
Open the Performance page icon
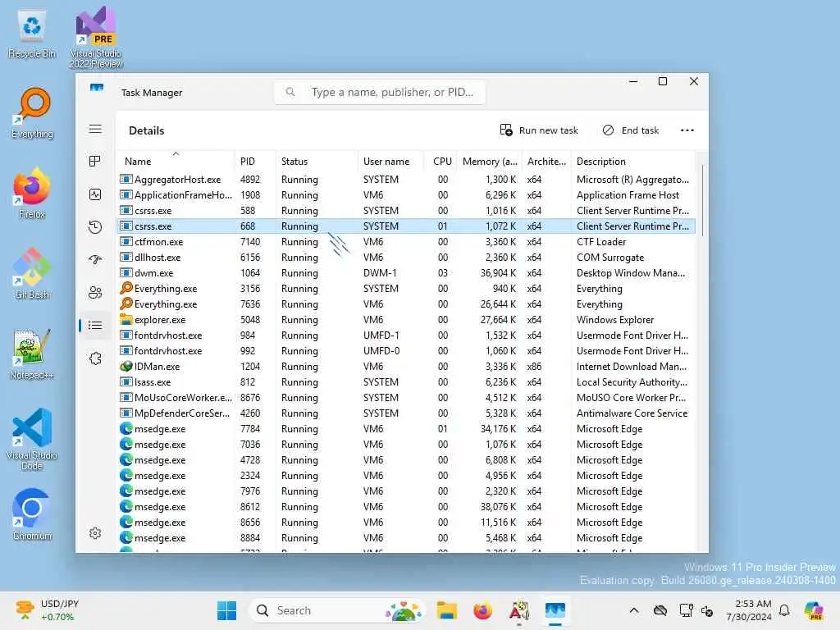point(95,194)
